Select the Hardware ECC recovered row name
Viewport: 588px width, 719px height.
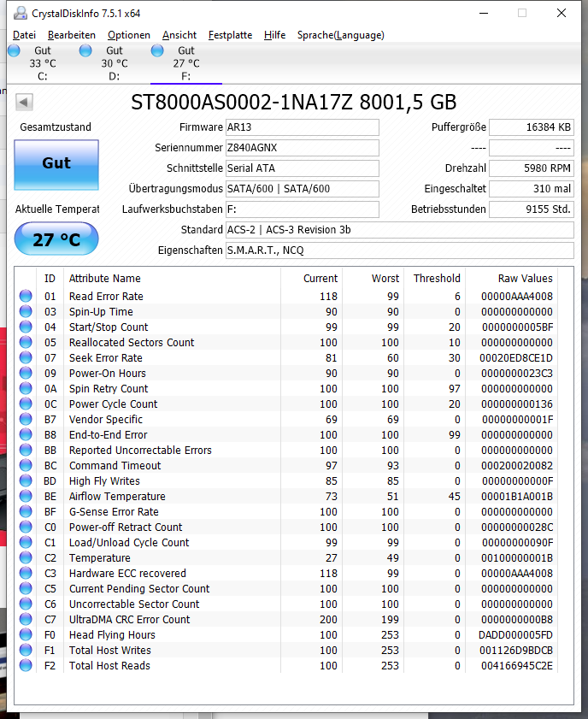coord(127,573)
